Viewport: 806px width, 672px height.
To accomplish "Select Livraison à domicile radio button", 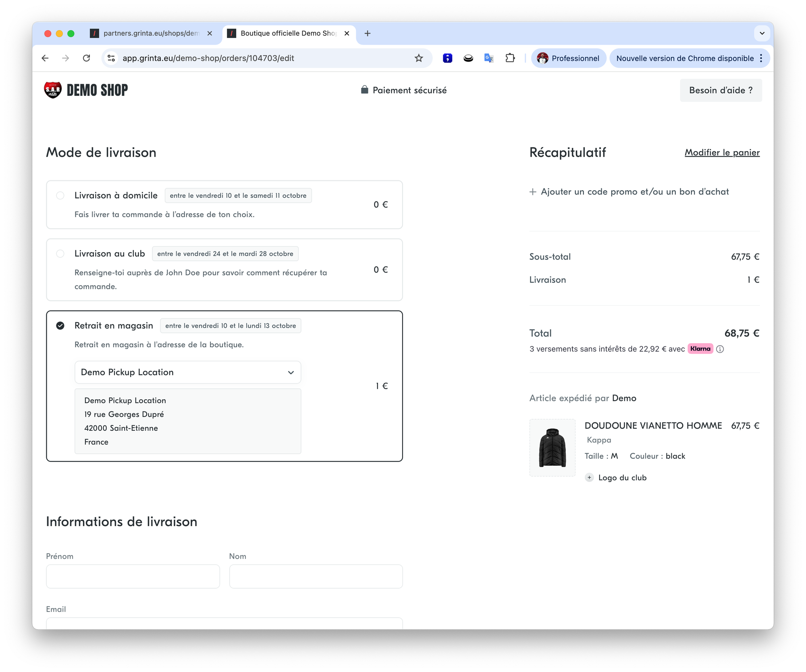I will [60, 195].
